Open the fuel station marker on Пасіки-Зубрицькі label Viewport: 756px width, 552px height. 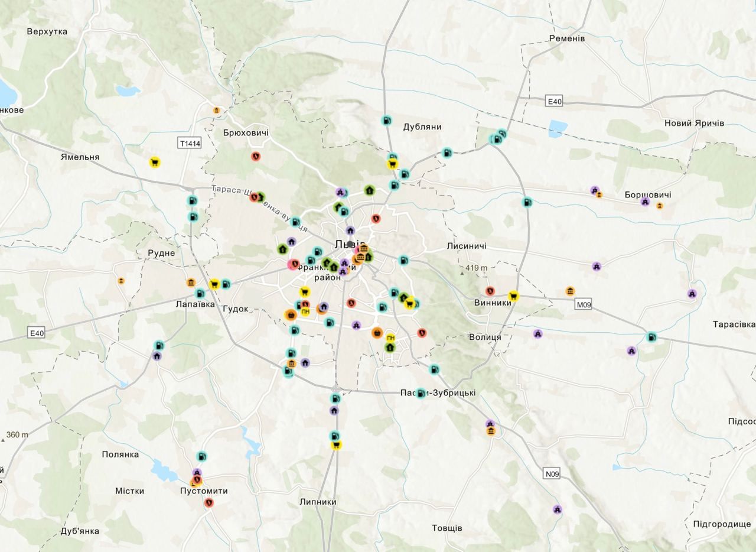click(421, 393)
